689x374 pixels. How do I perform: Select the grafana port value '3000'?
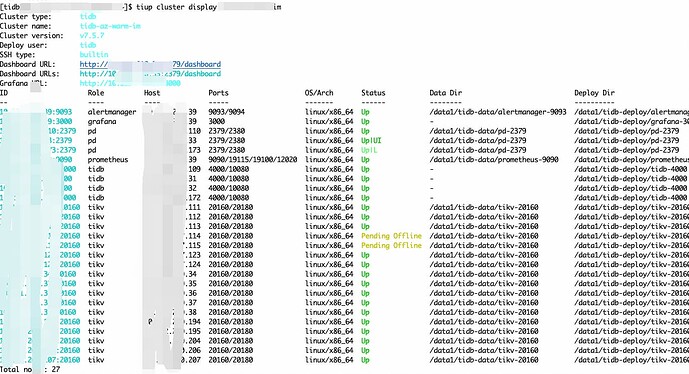click(217, 122)
